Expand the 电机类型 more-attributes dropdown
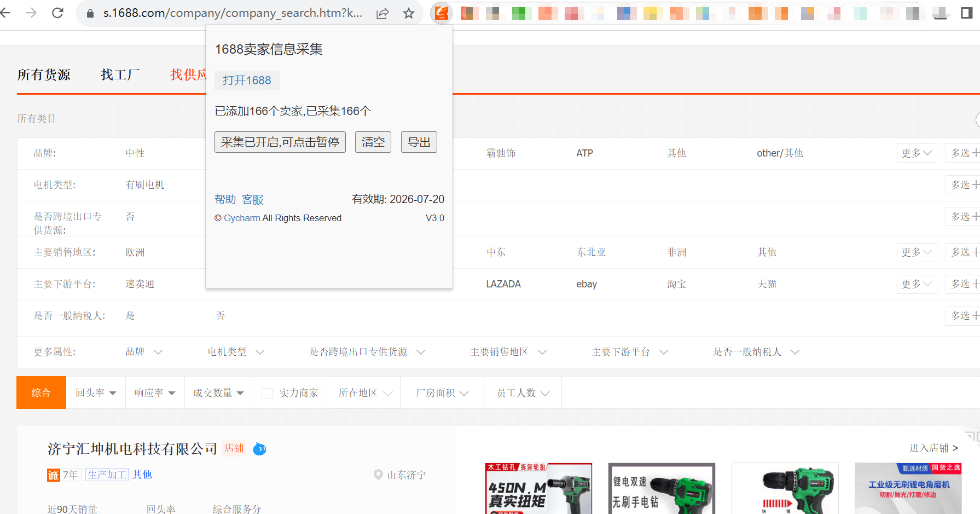The image size is (980, 514). (x=236, y=352)
